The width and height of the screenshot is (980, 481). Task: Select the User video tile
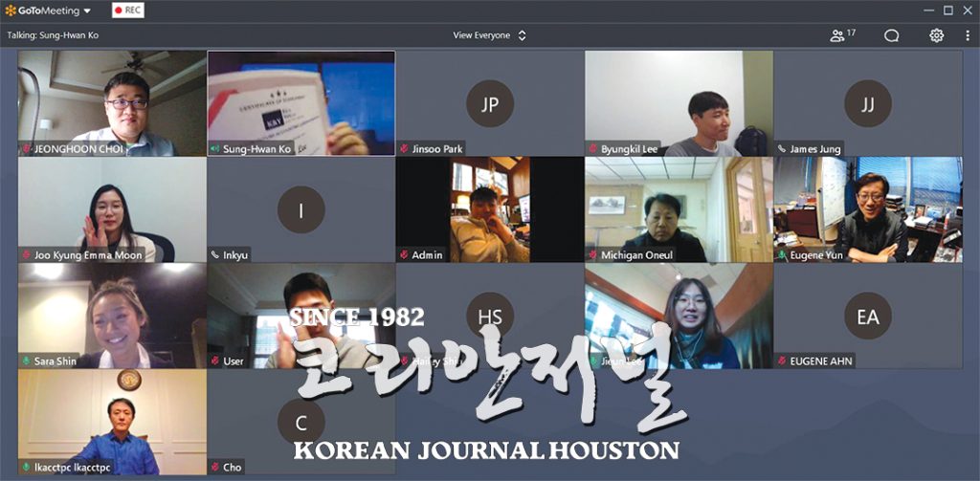pyautogui.click(x=301, y=316)
